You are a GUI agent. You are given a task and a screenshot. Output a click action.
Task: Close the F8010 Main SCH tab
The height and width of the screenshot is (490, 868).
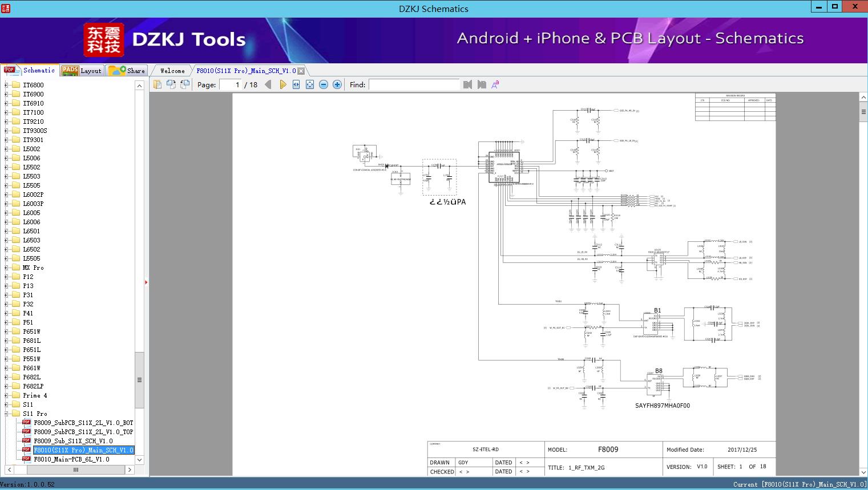[x=301, y=71]
